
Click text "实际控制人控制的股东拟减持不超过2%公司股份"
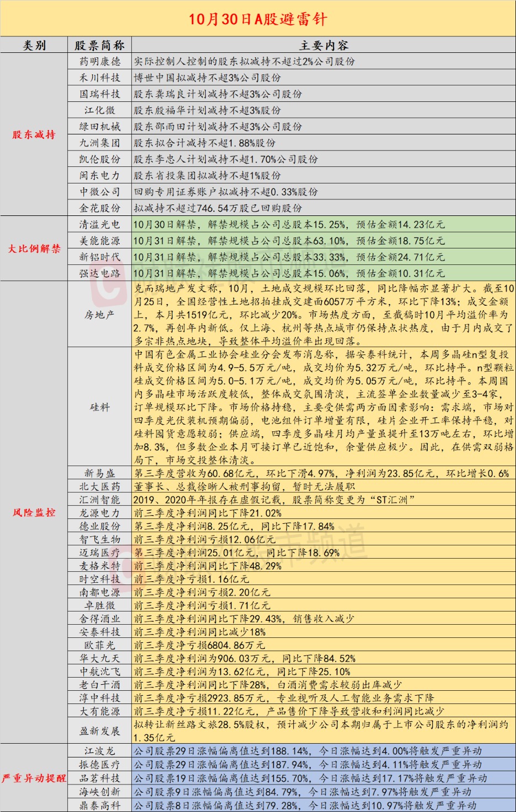tap(244, 61)
